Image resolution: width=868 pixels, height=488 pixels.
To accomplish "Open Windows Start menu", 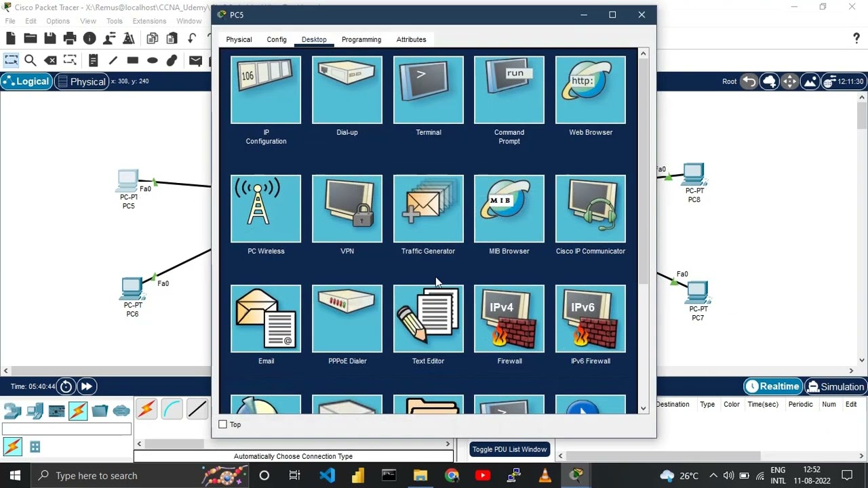I will 15,475.
